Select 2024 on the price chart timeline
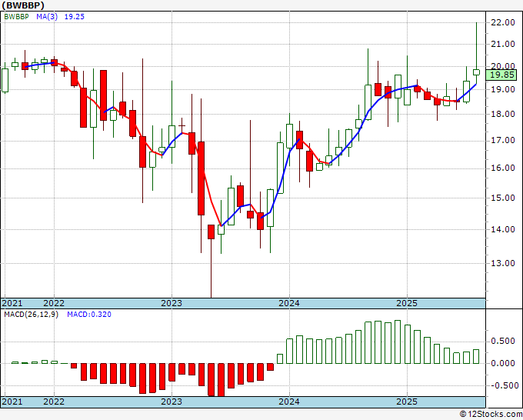This screenshot has width=523, height=420. click(x=289, y=303)
